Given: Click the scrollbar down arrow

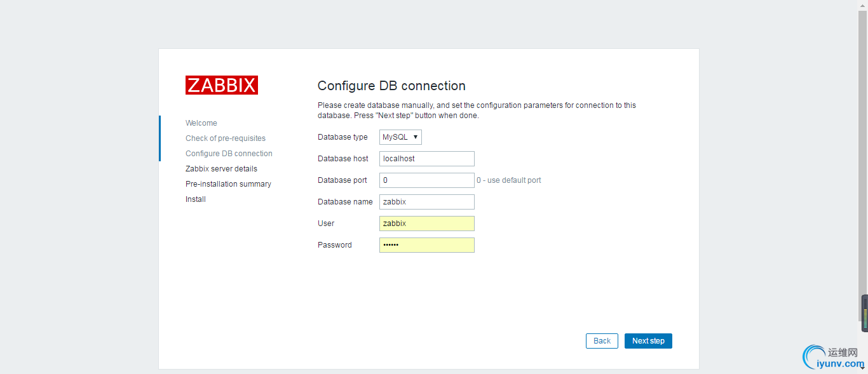Looking at the screenshot, I should coord(864,368).
